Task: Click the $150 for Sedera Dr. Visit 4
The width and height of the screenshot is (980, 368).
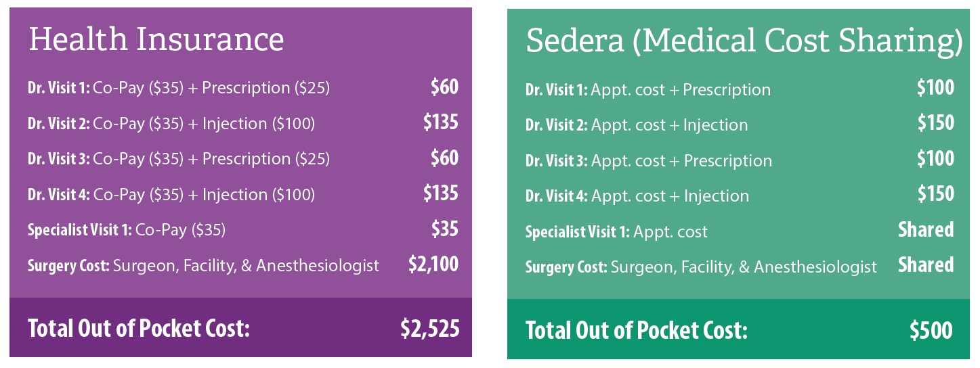Action: click(x=935, y=193)
